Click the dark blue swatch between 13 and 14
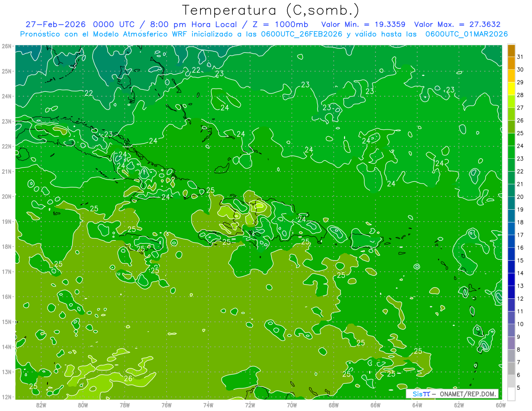The width and height of the screenshot is (532, 411). point(511,279)
